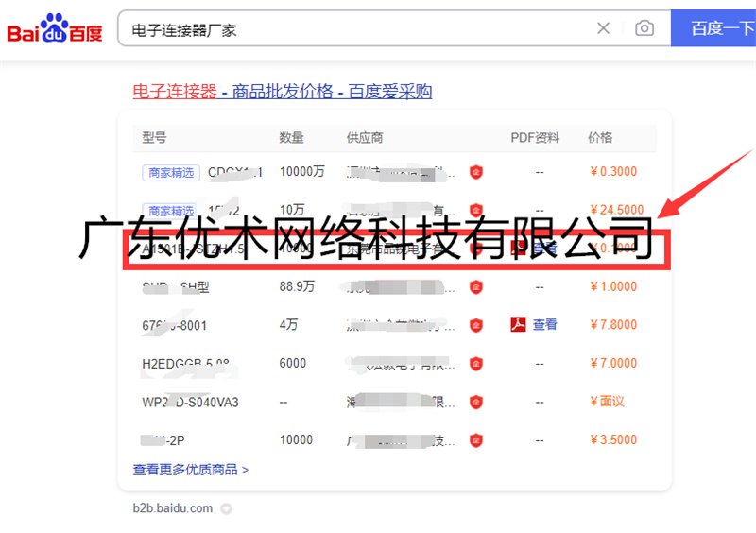Click price ¥24.5000
The width and height of the screenshot is (756, 533).
[x=617, y=210]
